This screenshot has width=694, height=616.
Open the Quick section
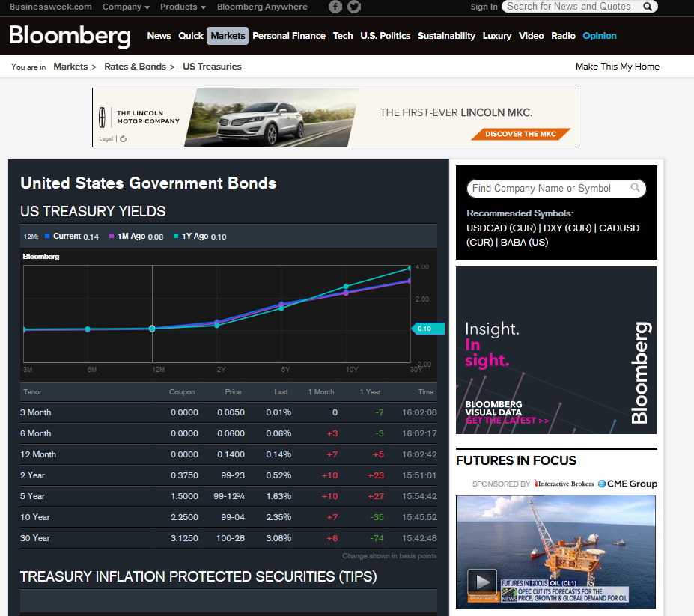point(191,36)
